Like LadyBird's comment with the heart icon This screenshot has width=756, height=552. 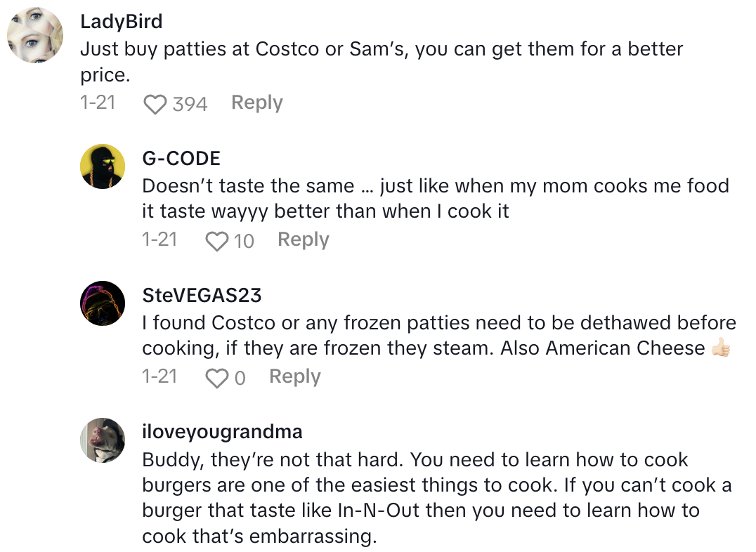click(x=155, y=105)
